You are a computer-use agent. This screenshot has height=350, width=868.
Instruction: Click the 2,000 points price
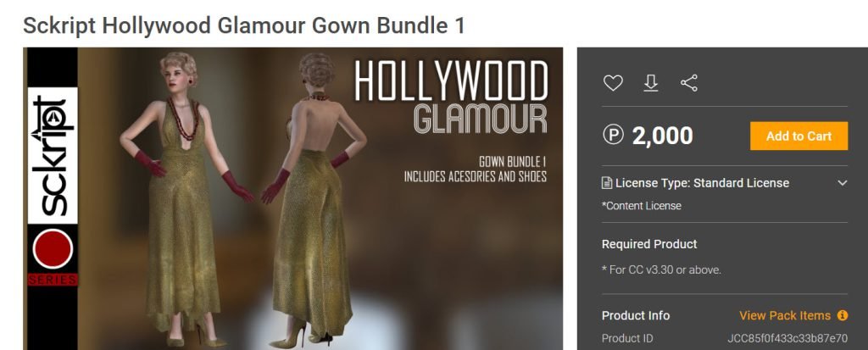point(663,136)
